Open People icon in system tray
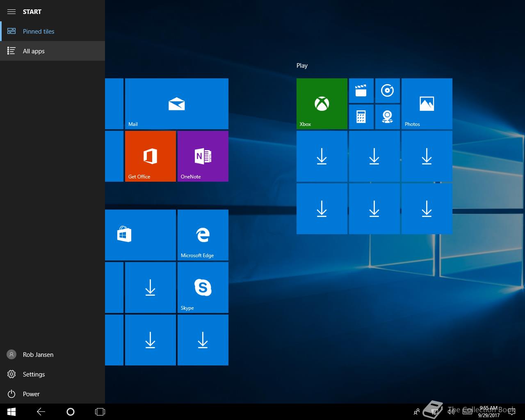Image resolution: width=525 pixels, height=420 pixels. click(x=417, y=412)
